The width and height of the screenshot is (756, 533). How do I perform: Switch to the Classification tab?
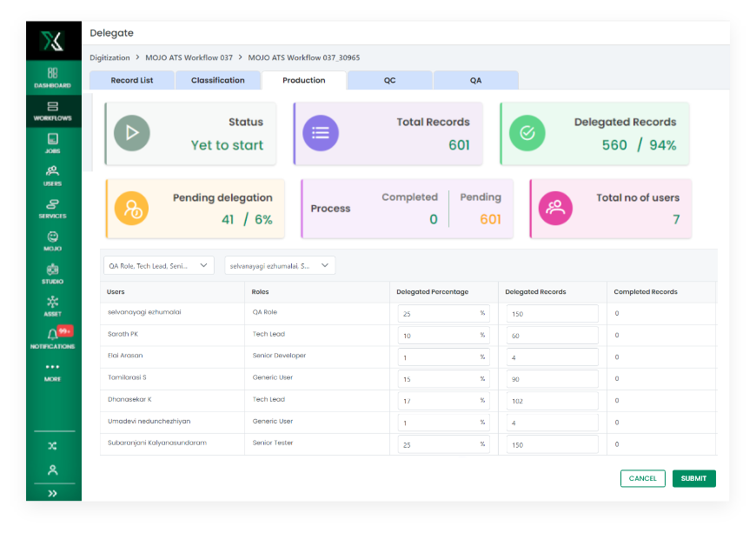click(218, 80)
